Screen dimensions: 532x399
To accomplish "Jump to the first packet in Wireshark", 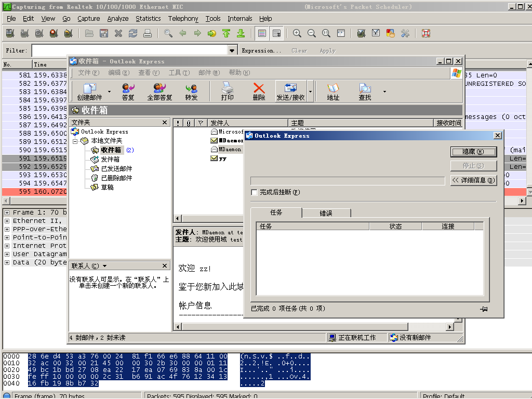I will 227,33.
